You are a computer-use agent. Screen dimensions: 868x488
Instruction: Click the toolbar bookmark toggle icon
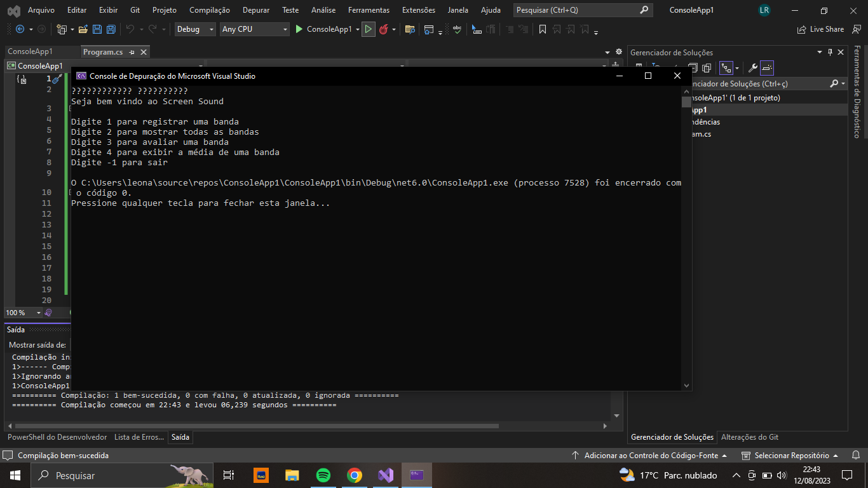tap(543, 29)
